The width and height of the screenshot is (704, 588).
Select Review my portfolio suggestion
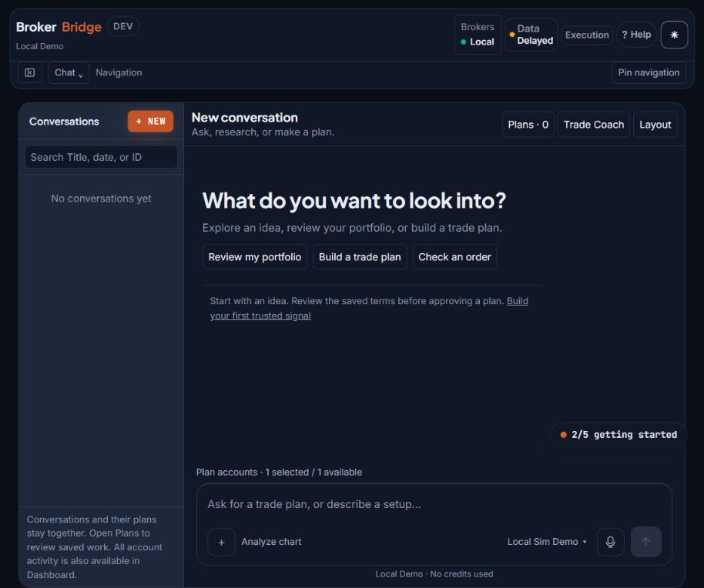click(255, 257)
